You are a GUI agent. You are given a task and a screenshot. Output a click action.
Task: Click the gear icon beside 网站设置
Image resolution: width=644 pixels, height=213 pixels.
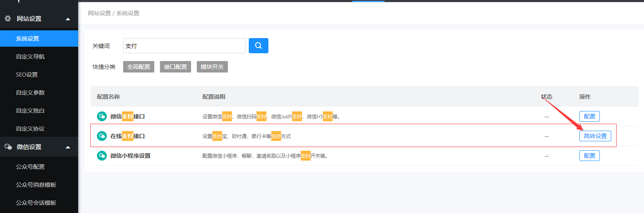8,18
